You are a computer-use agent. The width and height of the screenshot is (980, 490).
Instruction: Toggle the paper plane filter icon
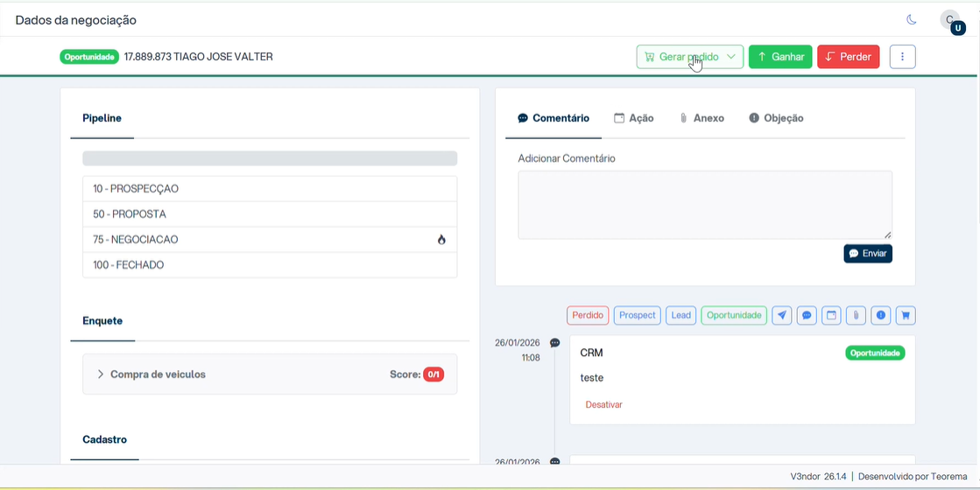[782, 315]
